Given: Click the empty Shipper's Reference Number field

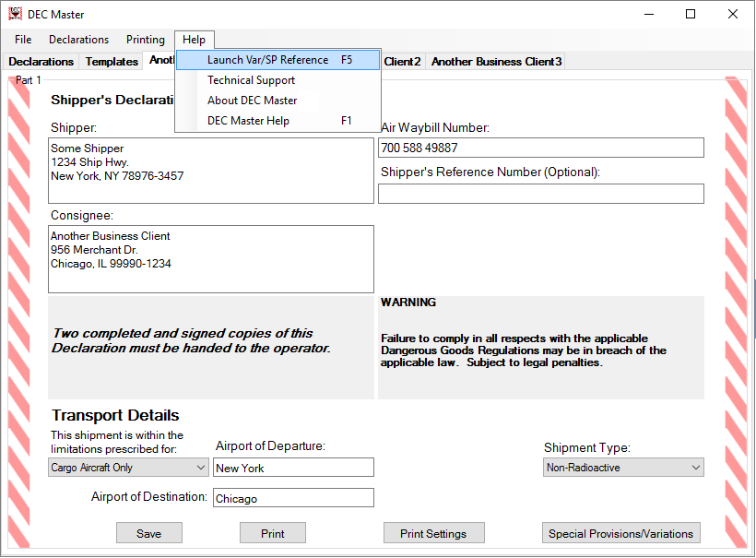Looking at the screenshot, I should [x=540, y=194].
